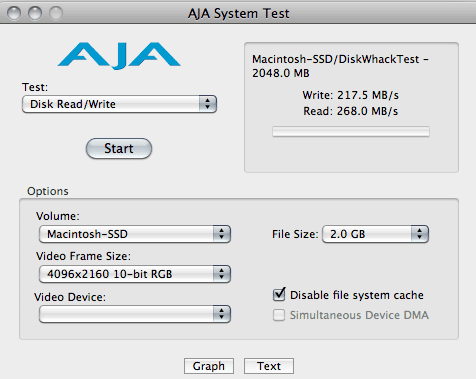Click the File Size popup arrow icon
This screenshot has height=379, width=476.
[420, 234]
